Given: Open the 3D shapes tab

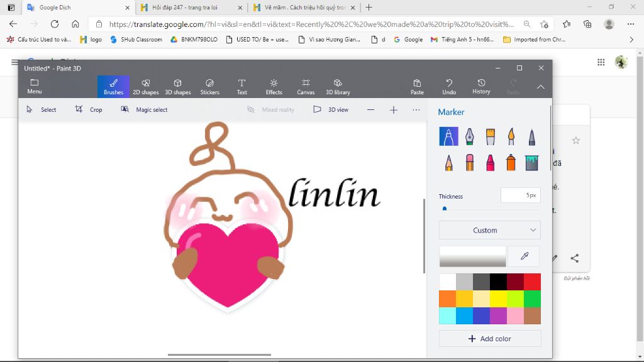Looking at the screenshot, I should tap(177, 87).
